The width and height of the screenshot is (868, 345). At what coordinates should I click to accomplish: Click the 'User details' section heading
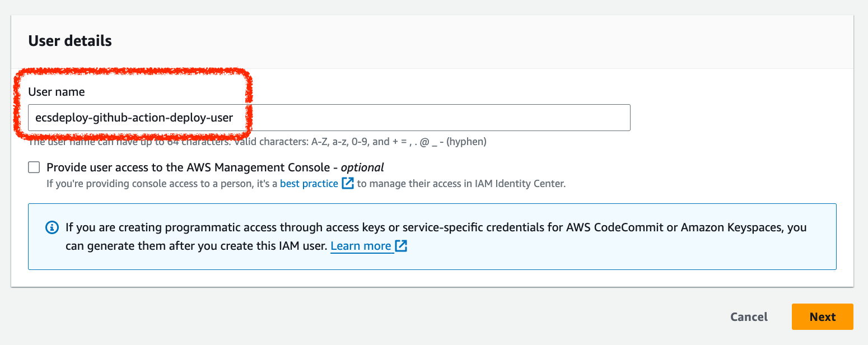[x=70, y=41]
